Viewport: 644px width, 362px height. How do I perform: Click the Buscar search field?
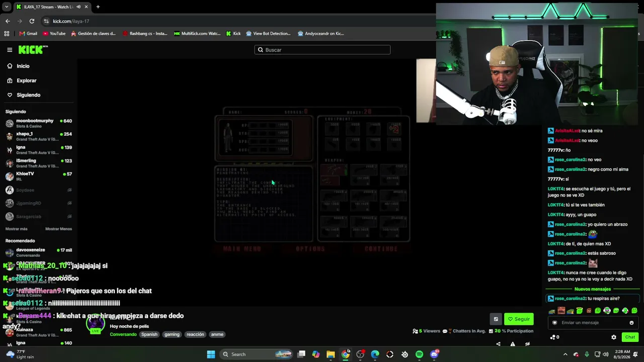[323, 50]
